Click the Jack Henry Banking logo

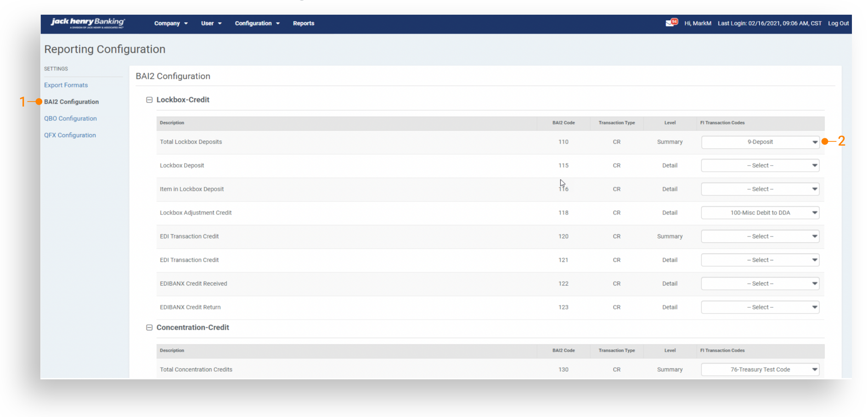(x=88, y=23)
